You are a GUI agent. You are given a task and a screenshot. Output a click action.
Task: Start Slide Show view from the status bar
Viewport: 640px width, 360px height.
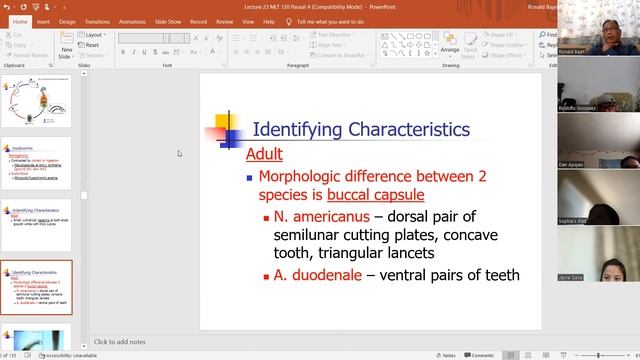[564, 356]
